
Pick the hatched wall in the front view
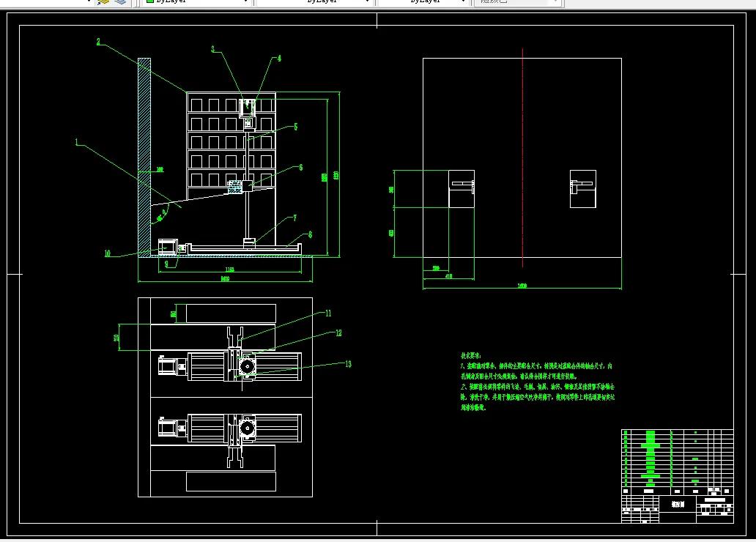point(144,157)
